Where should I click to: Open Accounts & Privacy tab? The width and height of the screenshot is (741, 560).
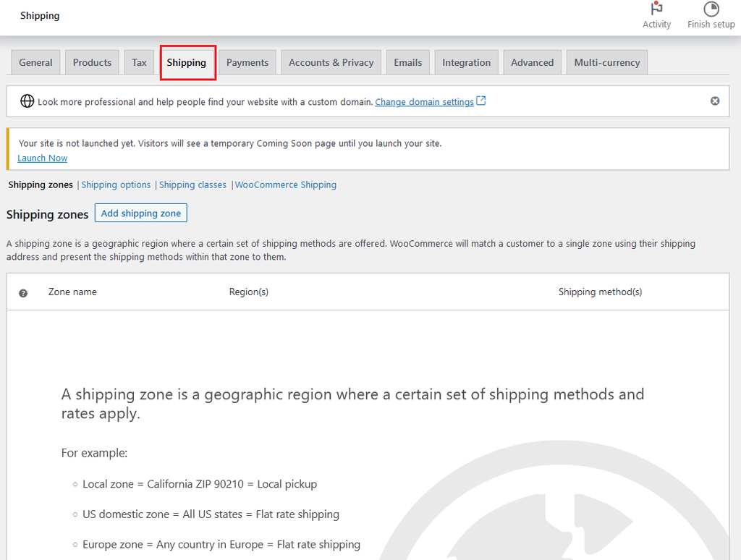pyautogui.click(x=331, y=63)
